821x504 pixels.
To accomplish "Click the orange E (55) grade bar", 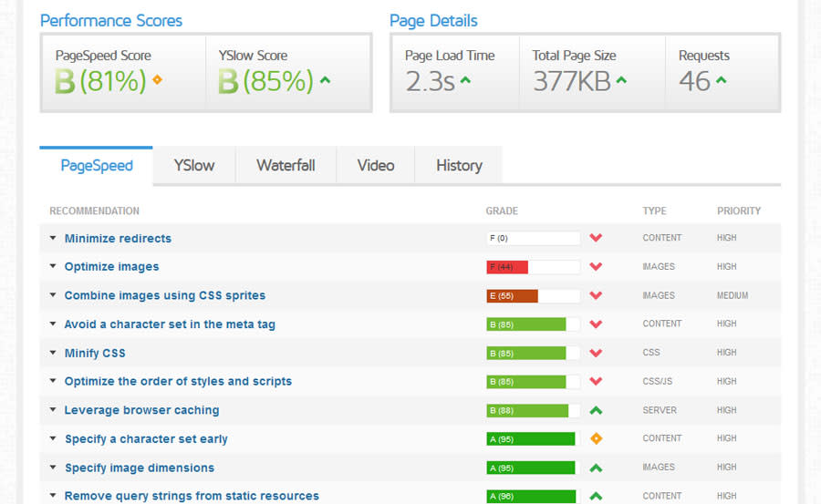I will 533,295.
